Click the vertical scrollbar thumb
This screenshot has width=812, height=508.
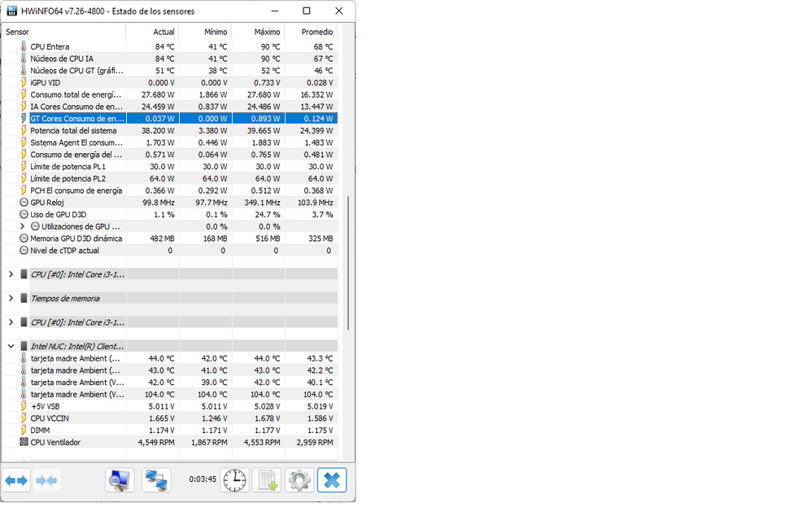(348, 263)
